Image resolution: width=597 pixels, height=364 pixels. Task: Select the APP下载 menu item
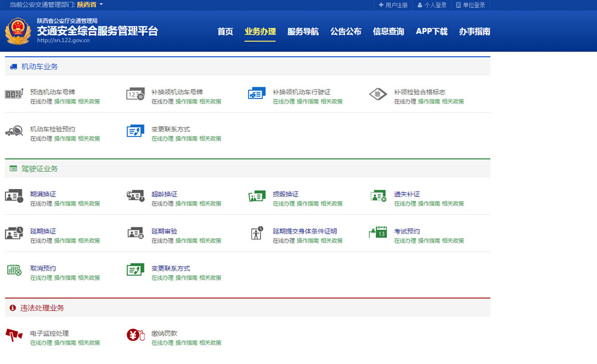tap(431, 32)
